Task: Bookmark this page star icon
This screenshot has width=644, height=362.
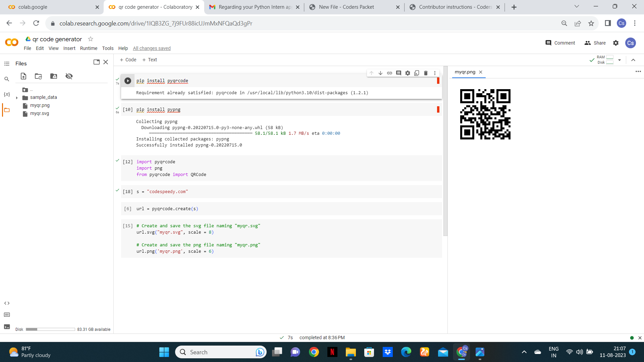Action: pyautogui.click(x=591, y=23)
